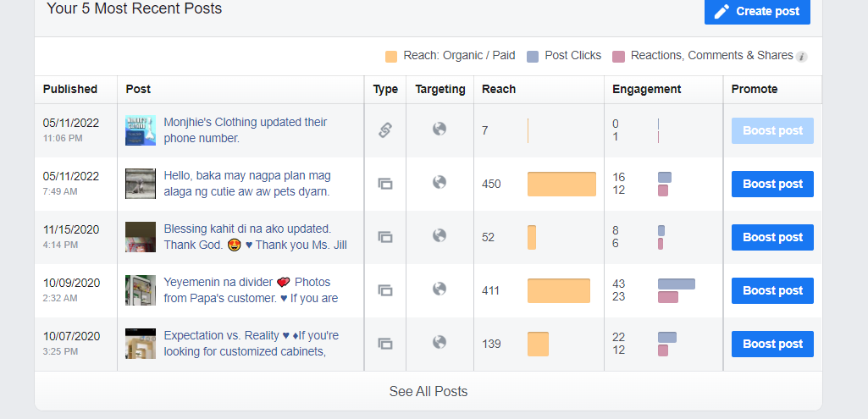
Task: Click public globe targeting icon for 11/15/2020 post
Action: tap(440, 236)
